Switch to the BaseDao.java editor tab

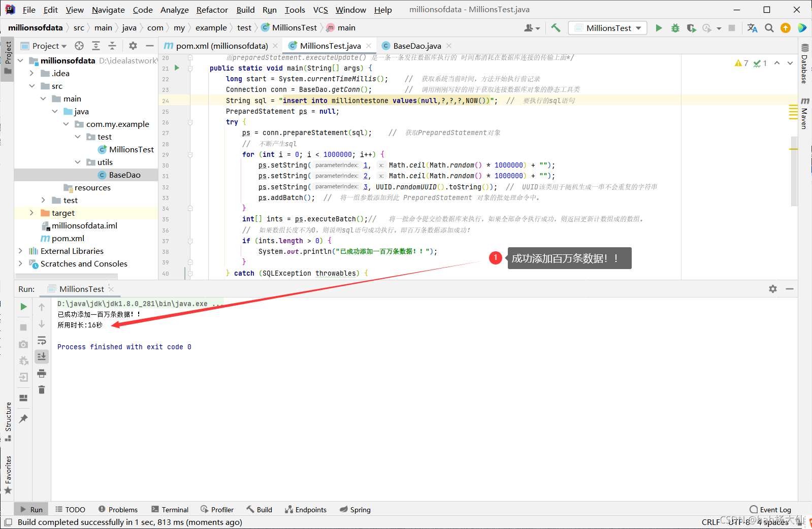tap(416, 46)
